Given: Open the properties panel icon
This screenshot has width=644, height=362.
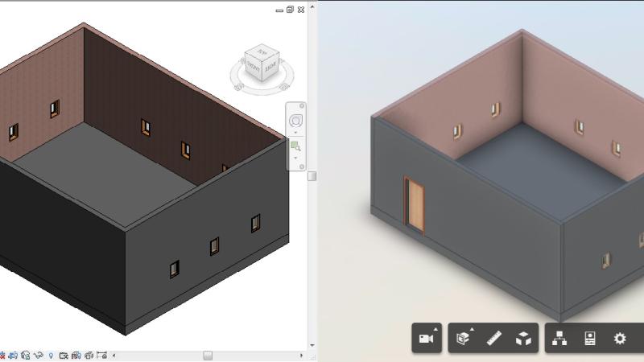Looking at the screenshot, I should (589, 339).
